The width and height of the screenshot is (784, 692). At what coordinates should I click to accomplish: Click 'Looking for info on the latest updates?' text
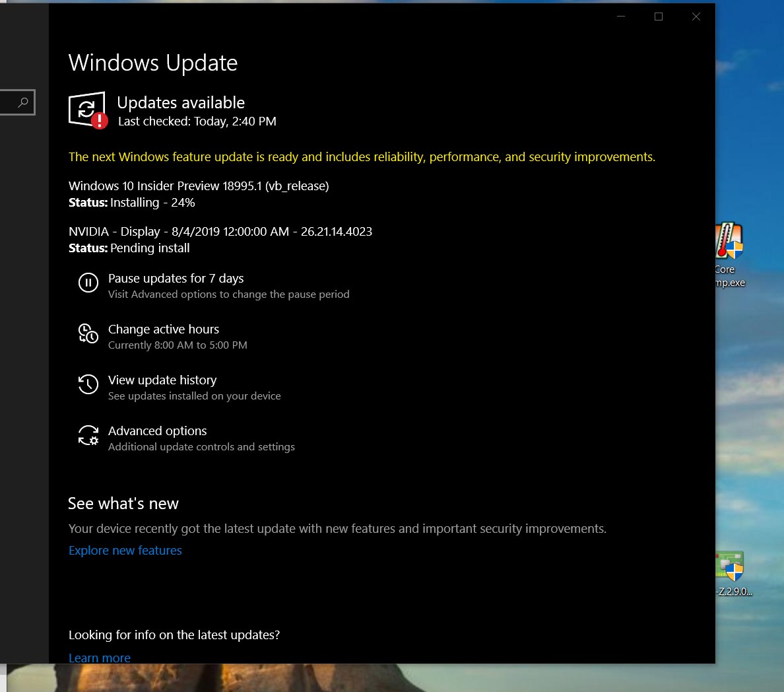[174, 635]
